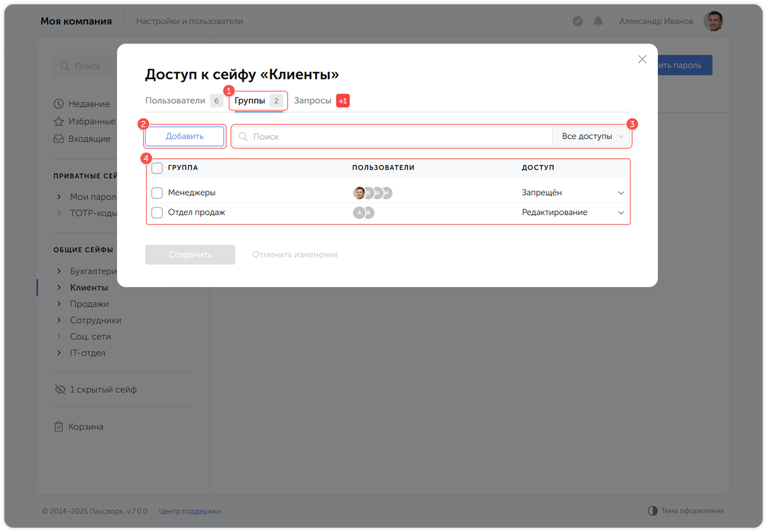767x532 pixels.
Task: Expand the Мои пароли safe
Action: (x=59, y=197)
